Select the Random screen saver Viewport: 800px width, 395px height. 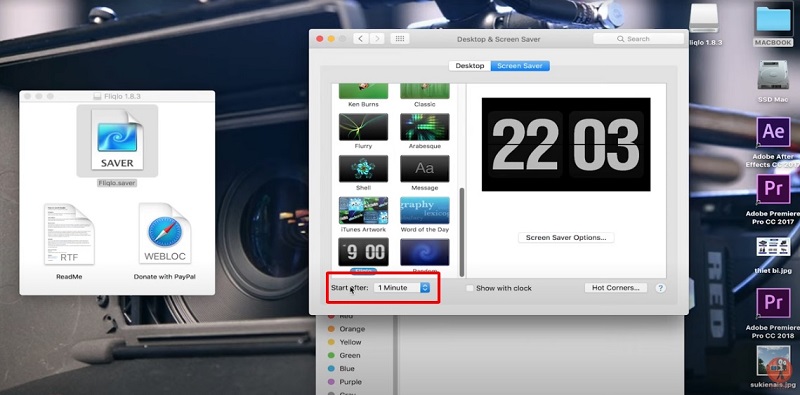click(x=424, y=252)
